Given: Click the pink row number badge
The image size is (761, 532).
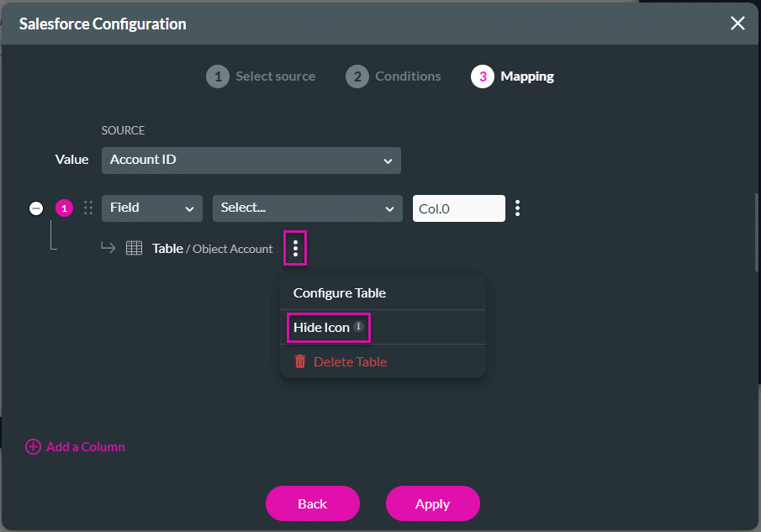Looking at the screenshot, I should pyautogui.click(x=64, y=208).
